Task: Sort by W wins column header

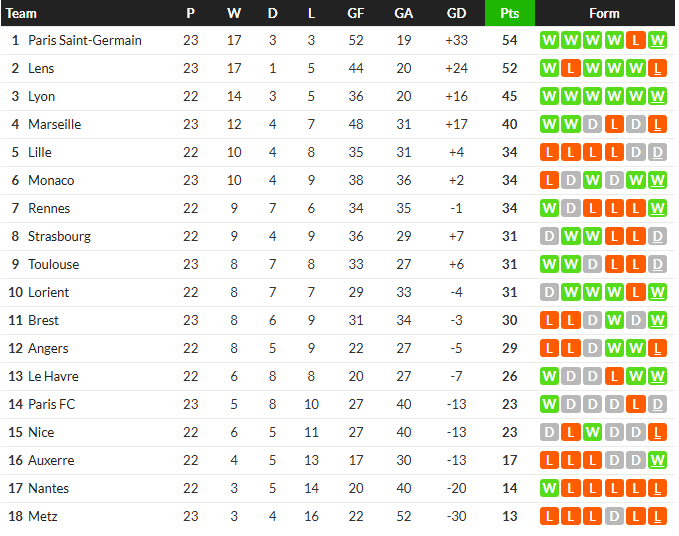Action: [x=234, y=13]
